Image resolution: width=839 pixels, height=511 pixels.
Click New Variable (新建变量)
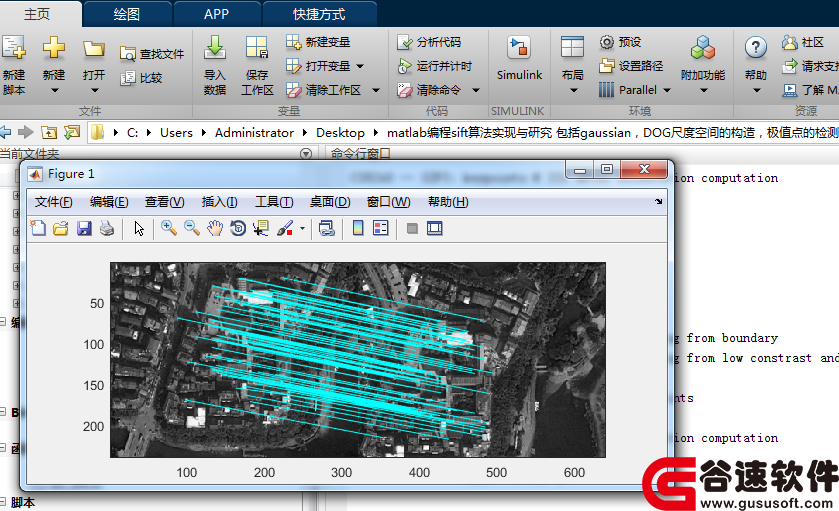(318, 42)
